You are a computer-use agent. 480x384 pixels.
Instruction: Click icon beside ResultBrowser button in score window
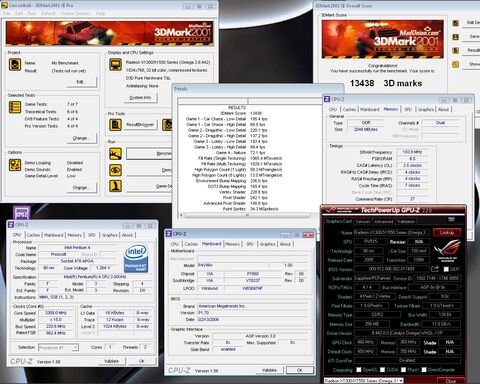[455, 50]
